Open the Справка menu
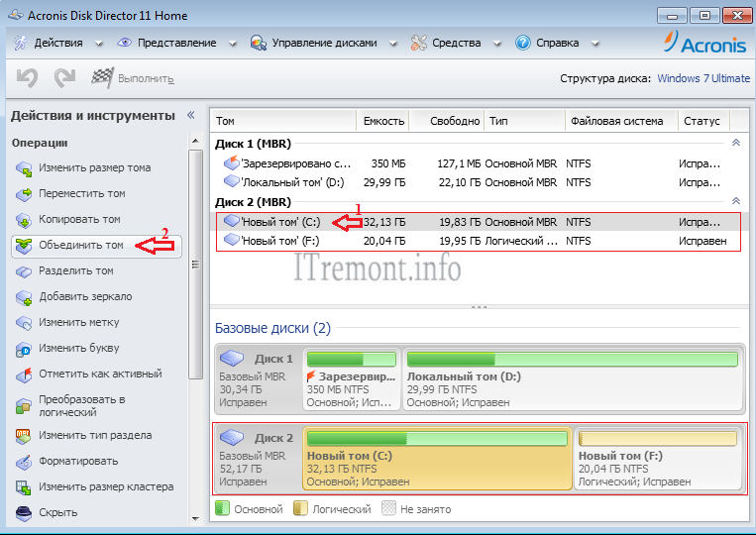756x535 pixels. (558, 43)
